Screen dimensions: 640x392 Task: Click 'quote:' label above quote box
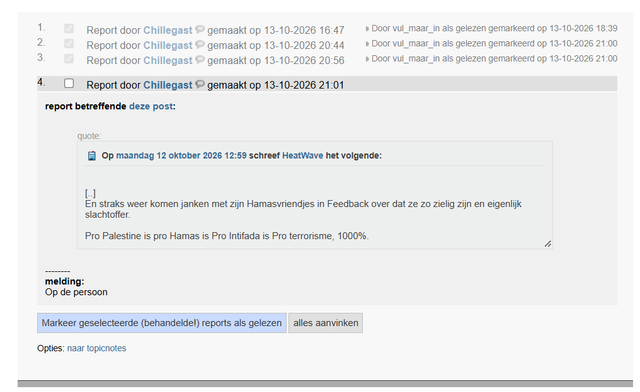pos(89,136)
